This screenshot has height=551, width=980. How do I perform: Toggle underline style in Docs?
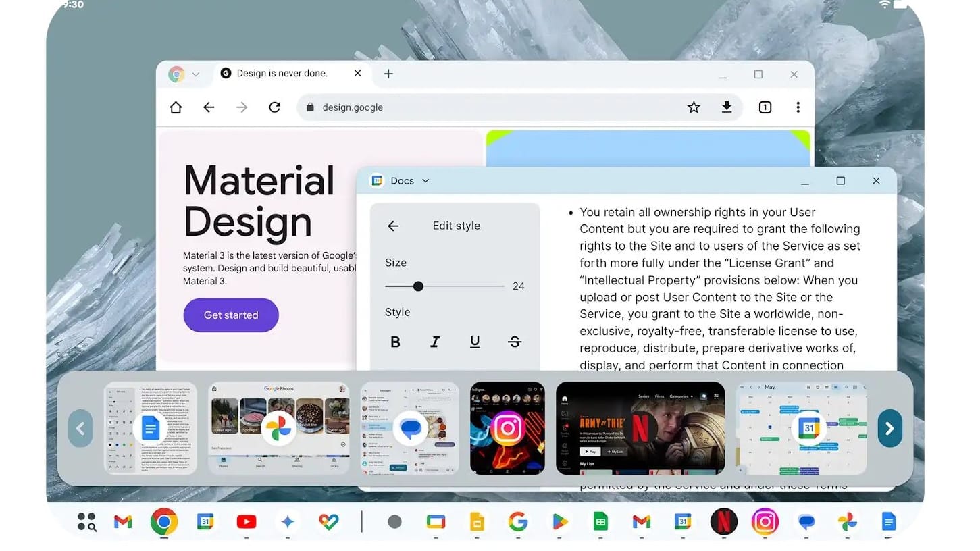point(475,342)
